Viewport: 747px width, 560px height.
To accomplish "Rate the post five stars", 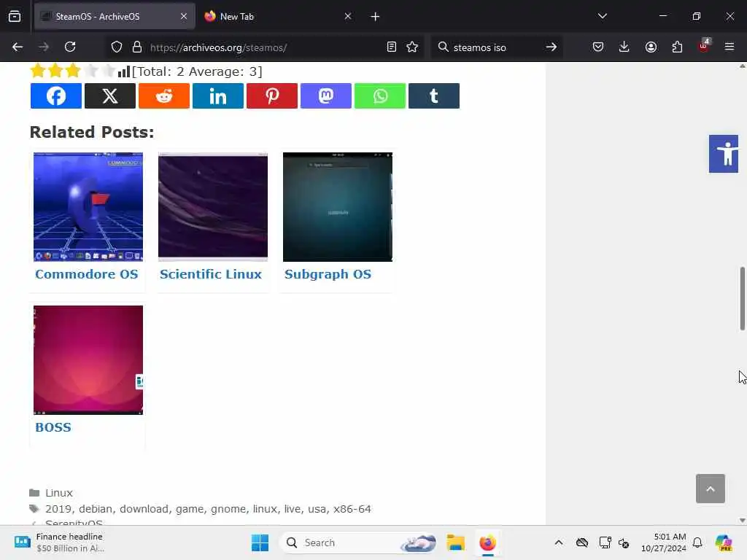I will tap(109, 71).
